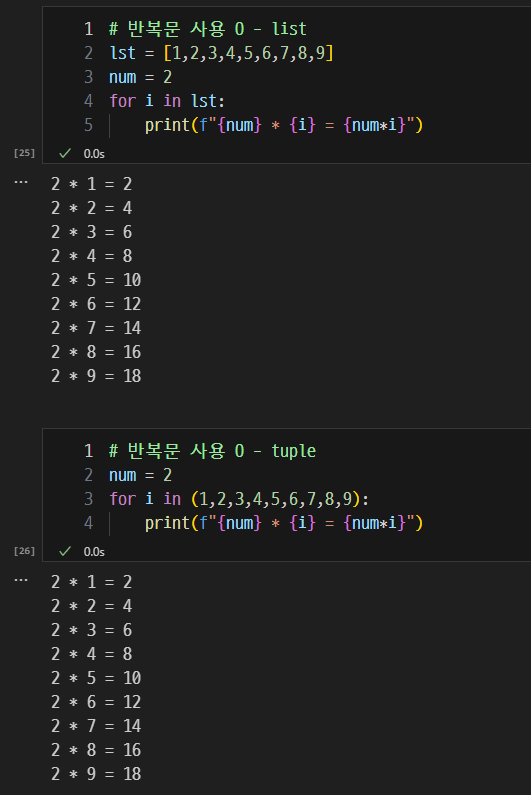The image size is (531, 795).
Task: Click output '2 * 7 = 14' under cell 25
Action: click(x=96, y=328)
